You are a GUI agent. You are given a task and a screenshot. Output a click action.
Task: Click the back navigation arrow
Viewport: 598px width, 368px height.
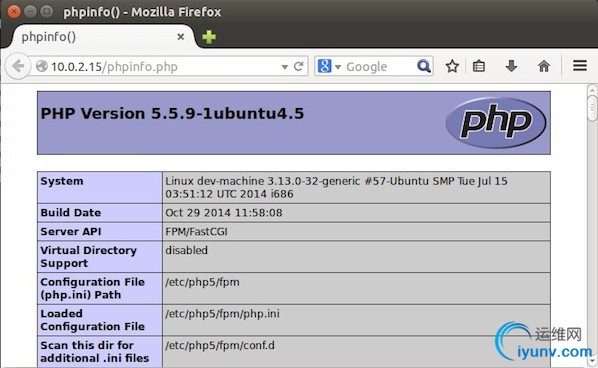[18, 66]
